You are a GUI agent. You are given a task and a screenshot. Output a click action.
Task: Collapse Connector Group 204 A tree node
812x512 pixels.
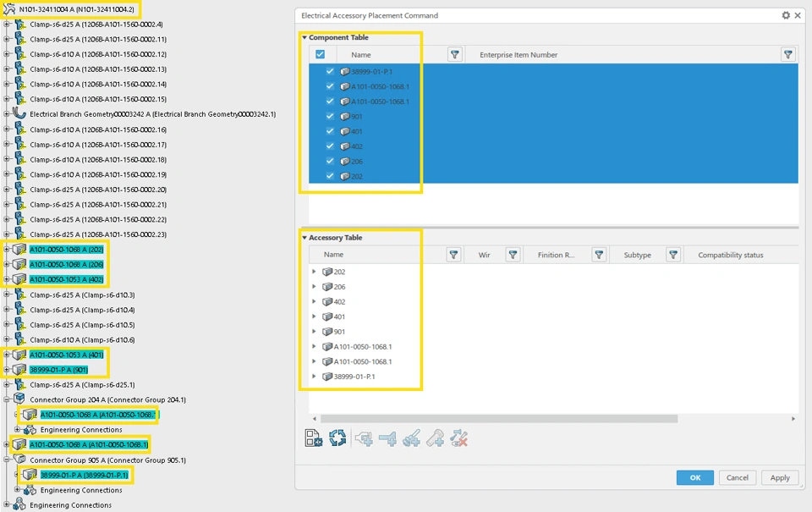(x=7, y=399)
